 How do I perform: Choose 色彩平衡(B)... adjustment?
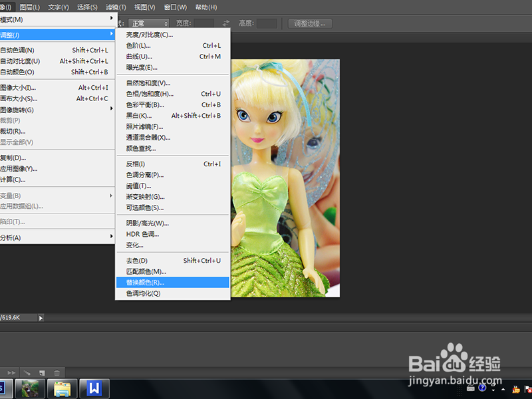(173, 104)
